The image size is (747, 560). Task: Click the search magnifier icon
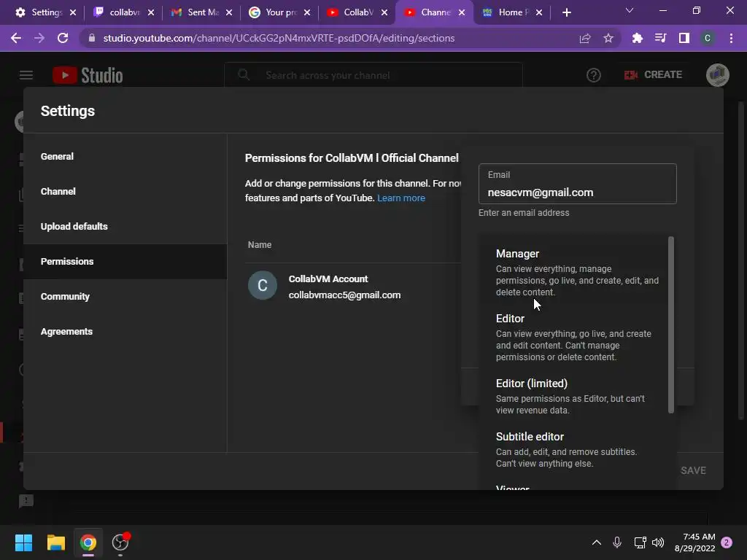click(244, 75)
